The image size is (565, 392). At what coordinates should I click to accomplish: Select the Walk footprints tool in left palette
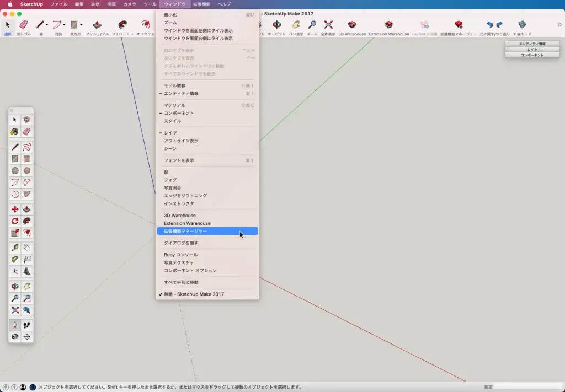click(x=26, y=325)
